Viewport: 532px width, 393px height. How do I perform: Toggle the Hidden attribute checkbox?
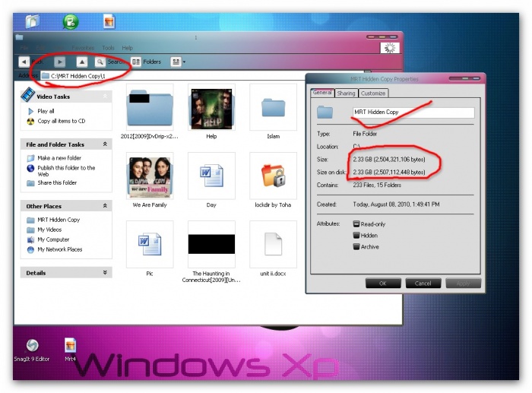pos(356,235)
